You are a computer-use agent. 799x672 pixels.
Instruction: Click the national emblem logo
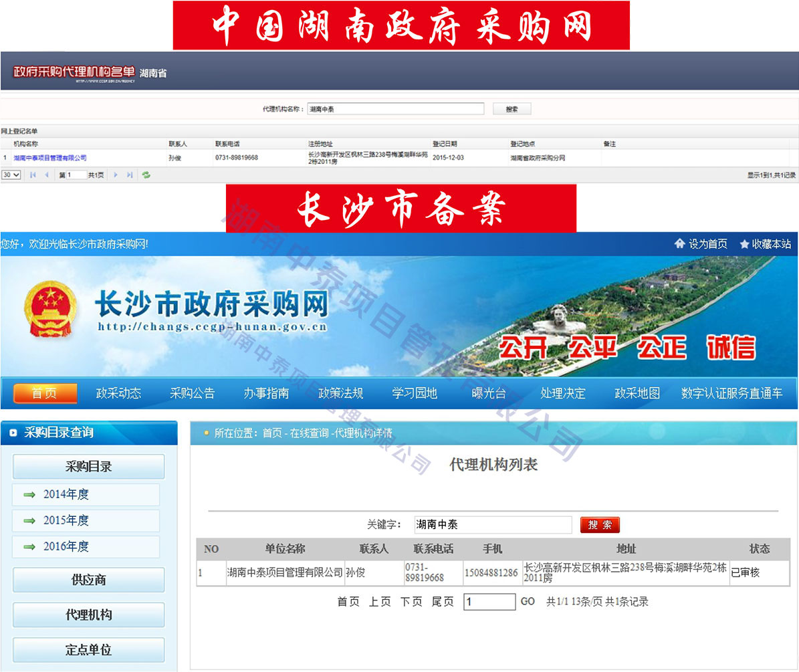coord(52,310)
